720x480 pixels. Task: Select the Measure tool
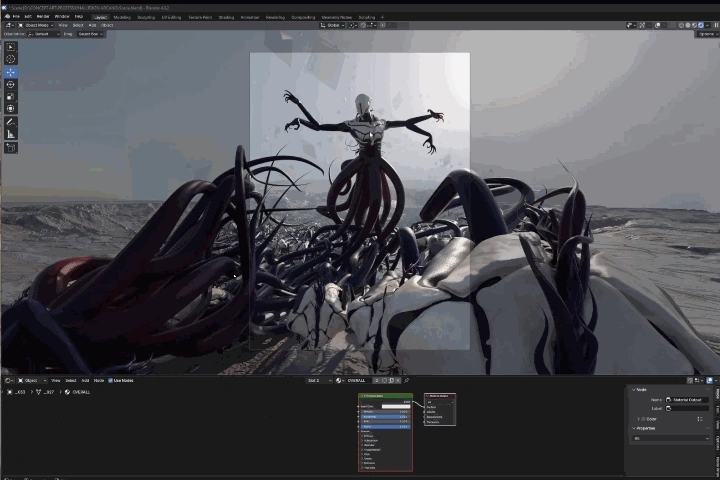11,134
